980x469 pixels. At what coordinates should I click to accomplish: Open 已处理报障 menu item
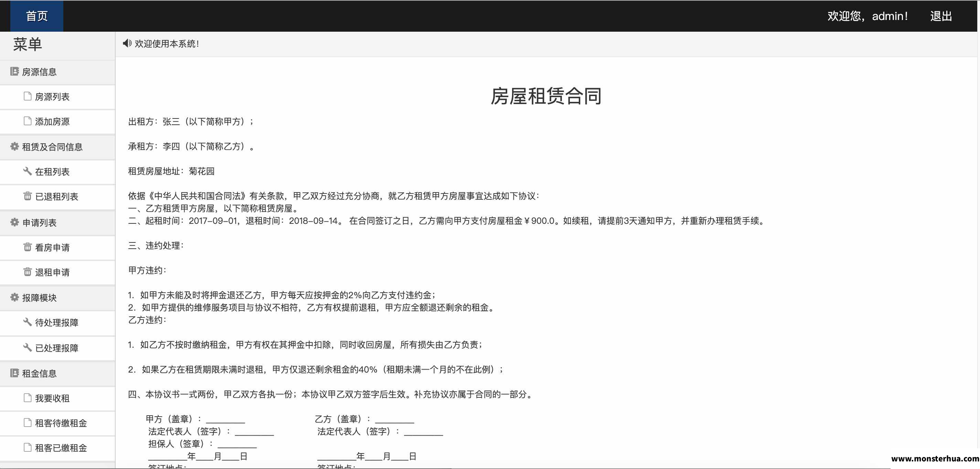[57, 348]
